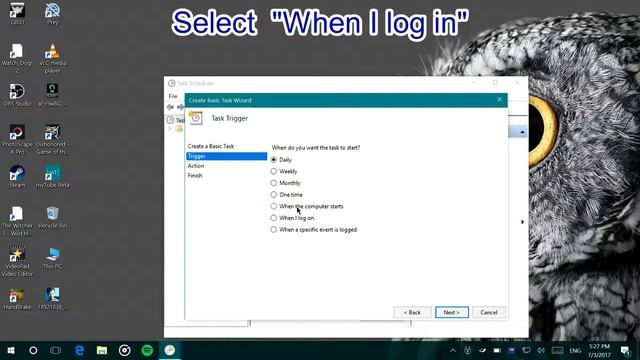Screen dimensions: 640x360
Task: Switch input language via ENG indicator
Action: tap(575, 351)
